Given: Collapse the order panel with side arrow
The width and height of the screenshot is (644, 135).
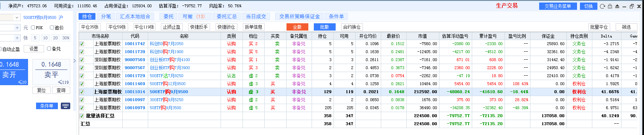Looking at the screenshot, I should (75, 61).
